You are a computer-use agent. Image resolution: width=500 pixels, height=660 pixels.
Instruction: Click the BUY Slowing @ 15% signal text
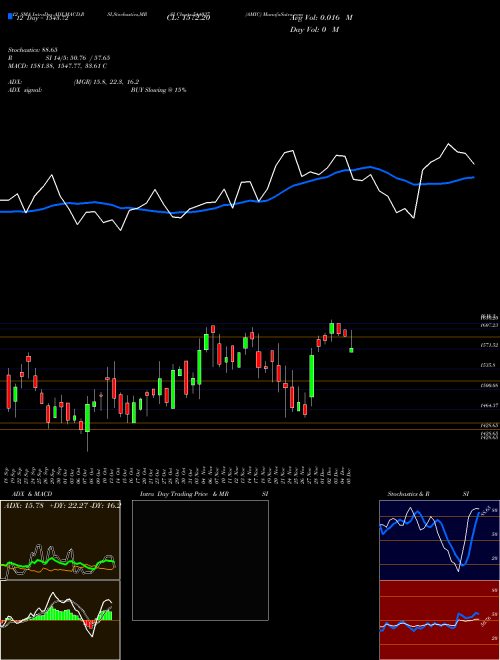[x=158, y=90]
